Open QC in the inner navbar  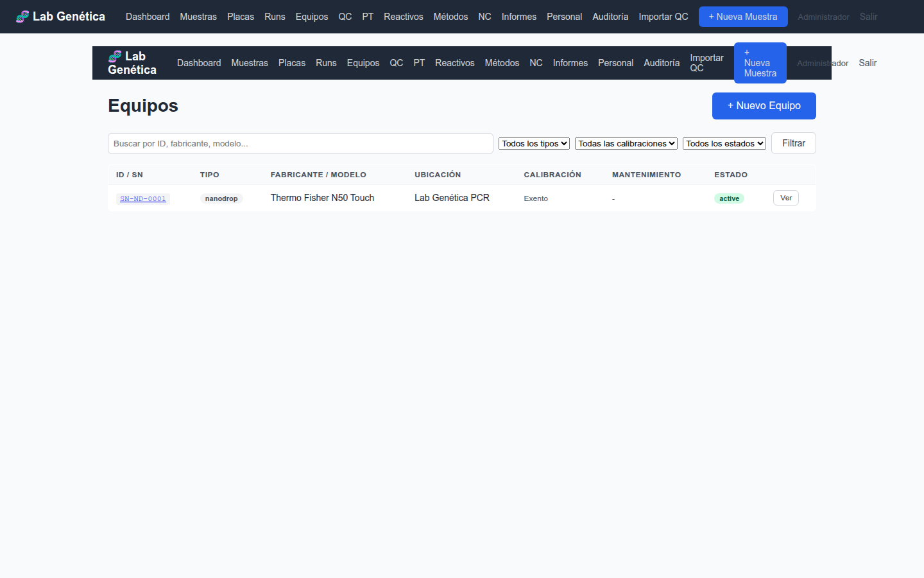coord(397,63)
